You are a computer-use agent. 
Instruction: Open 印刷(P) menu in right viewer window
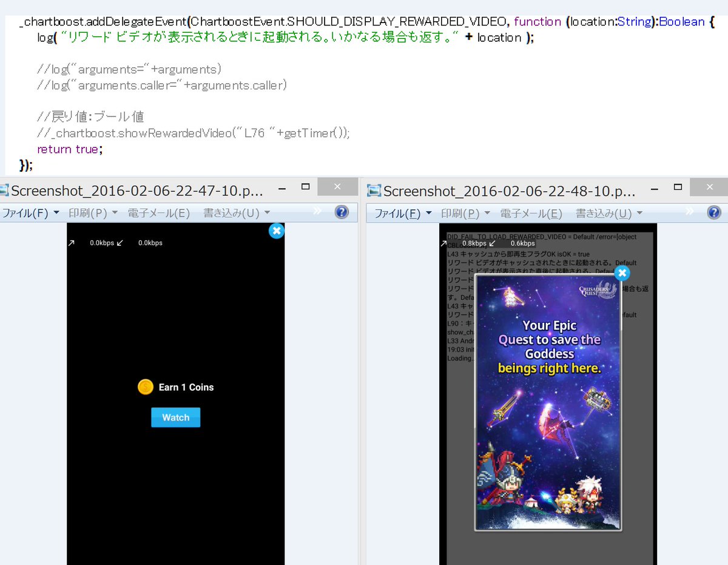point(465,214)
